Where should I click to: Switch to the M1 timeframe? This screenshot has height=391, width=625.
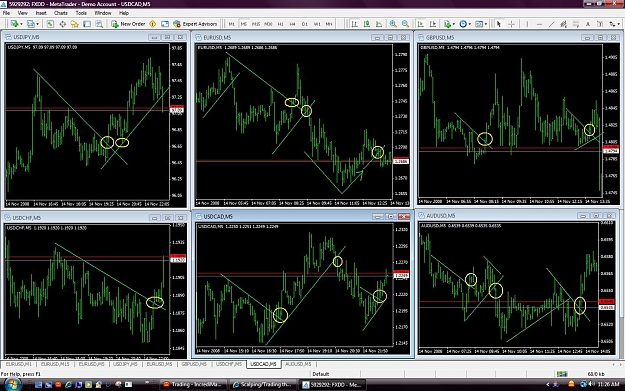point(232,24)
